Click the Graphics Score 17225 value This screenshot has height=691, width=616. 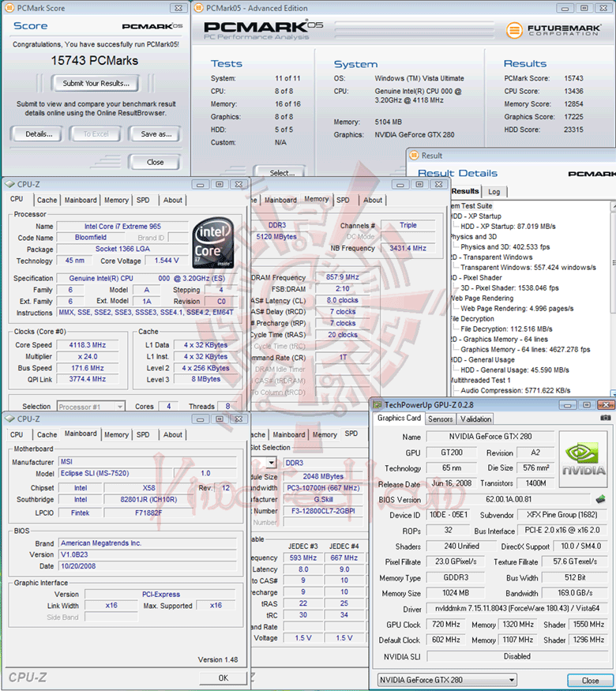click(x=573, y=117)
